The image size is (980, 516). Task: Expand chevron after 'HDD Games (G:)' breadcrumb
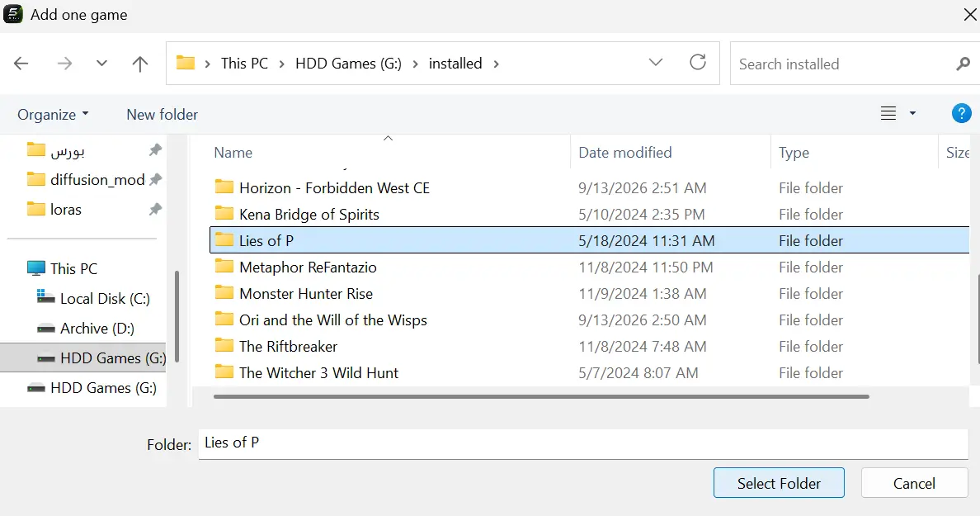pyautogui.click(x=415, y=64)
